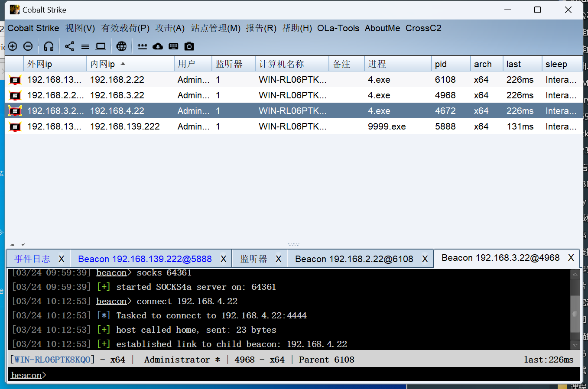This screenshot has height=389, width=588.
Task: Sort by 备注 column header
Action: click(x=347, y=64)
